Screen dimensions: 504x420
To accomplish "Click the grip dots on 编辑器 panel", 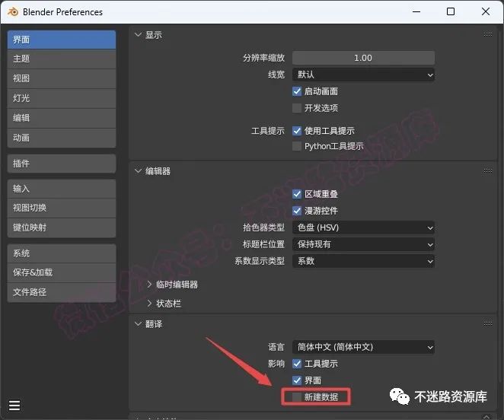I will [x=487, y=170].
